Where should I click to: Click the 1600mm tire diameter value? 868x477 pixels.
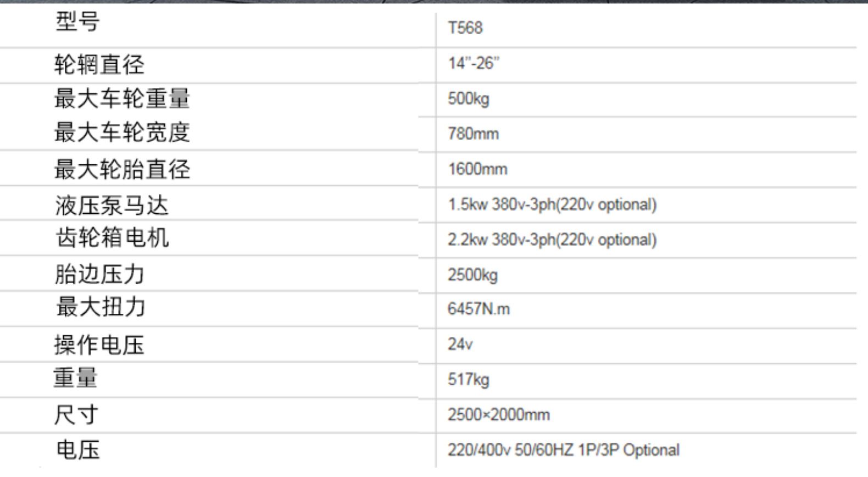pyautogui.click(x=477, y=169)
